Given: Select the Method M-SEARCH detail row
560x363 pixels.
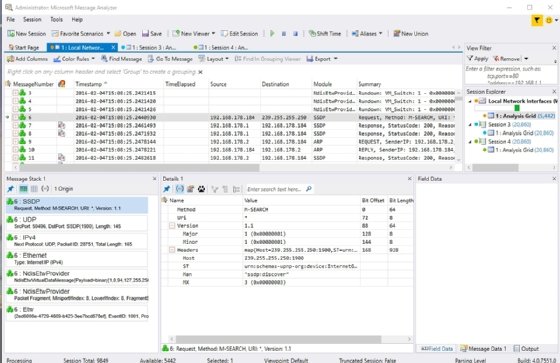Looking at the screenshot, I should [288, 209].
